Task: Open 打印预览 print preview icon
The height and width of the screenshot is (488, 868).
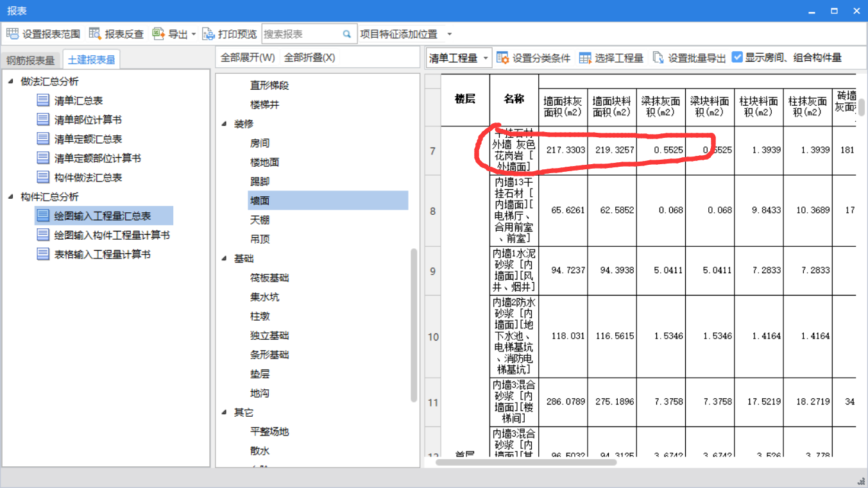Action: (x=208, y=34)
